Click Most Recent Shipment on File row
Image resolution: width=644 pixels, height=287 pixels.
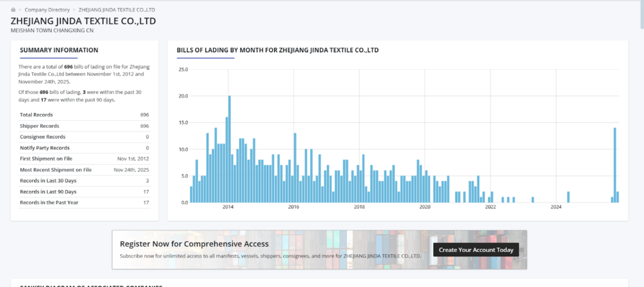pyautogui.click(x=84, y=170)
